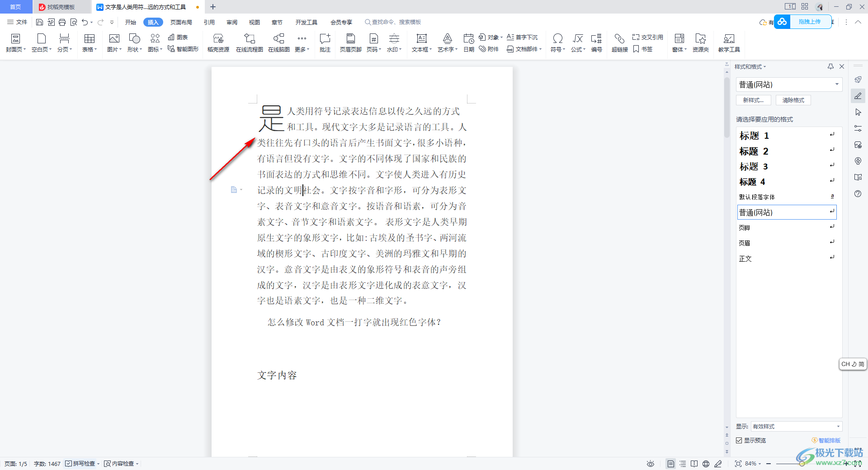Switch to page view mode in status bar

[x=671, y=464]
